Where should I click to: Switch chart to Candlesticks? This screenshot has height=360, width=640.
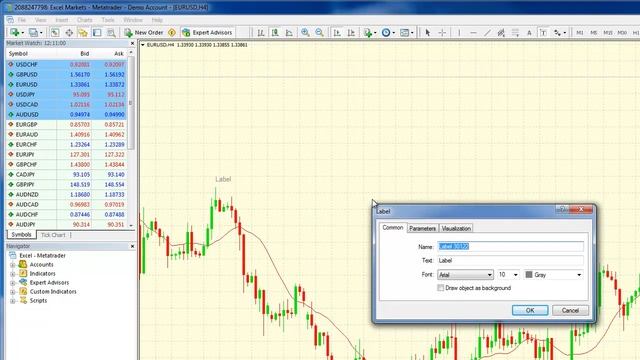click(x=275, y=33)
